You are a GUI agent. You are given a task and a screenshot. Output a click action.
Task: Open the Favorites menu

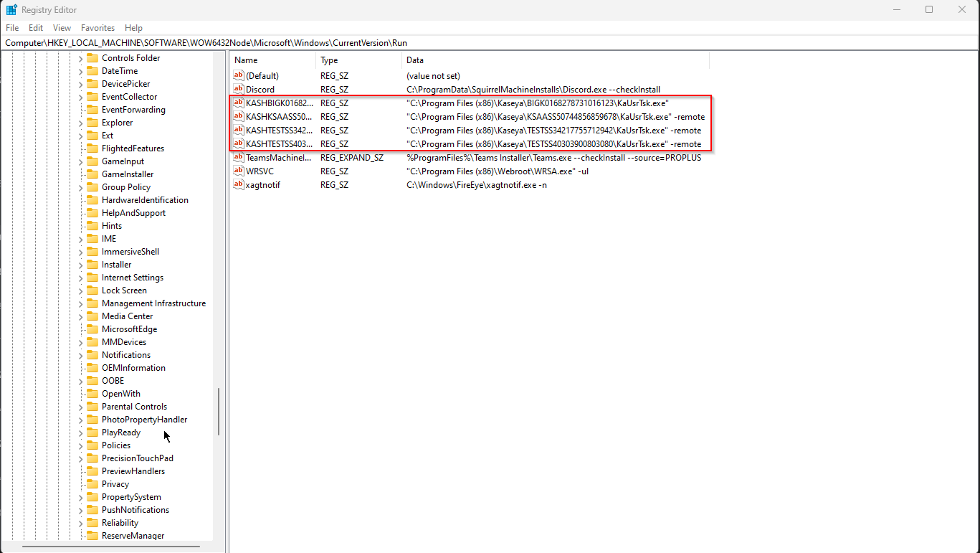pos(97,27)
